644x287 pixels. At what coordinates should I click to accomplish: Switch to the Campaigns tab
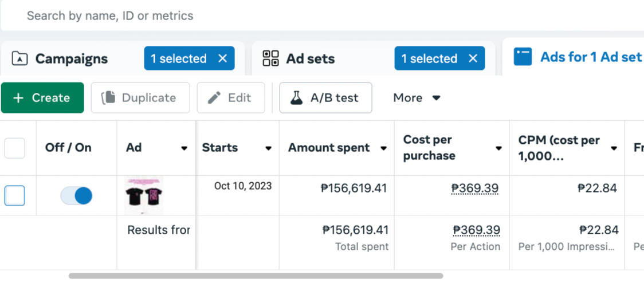click(x=71, y=58)
